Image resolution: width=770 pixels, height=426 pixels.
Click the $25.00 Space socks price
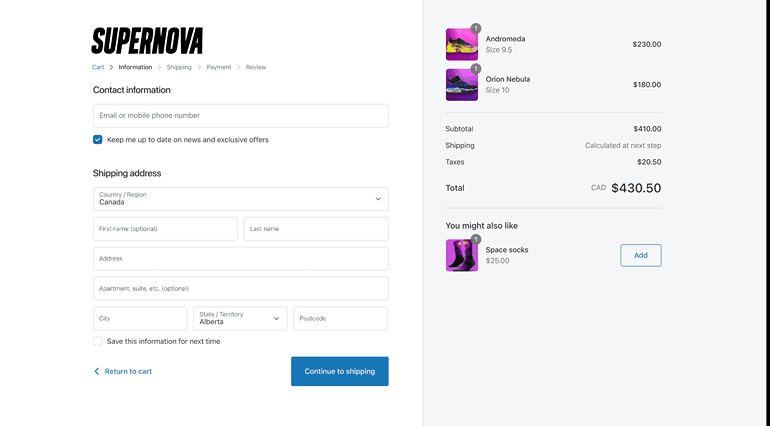coord(497,261)
